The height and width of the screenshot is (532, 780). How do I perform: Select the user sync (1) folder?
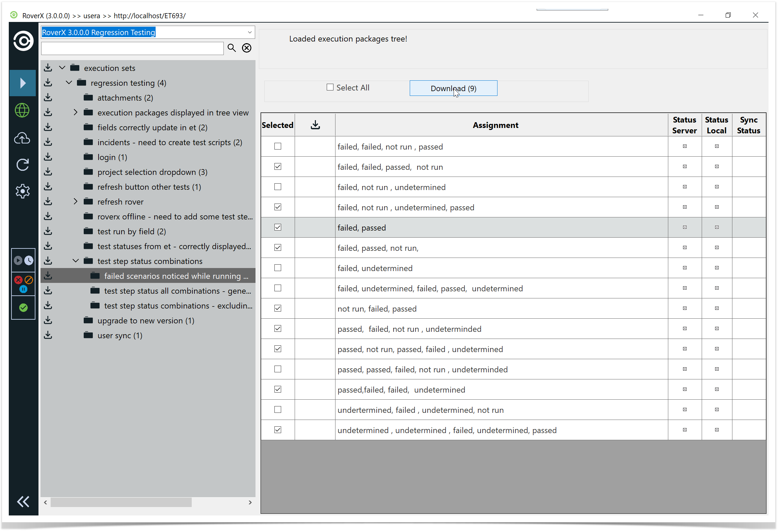(120, 336)
